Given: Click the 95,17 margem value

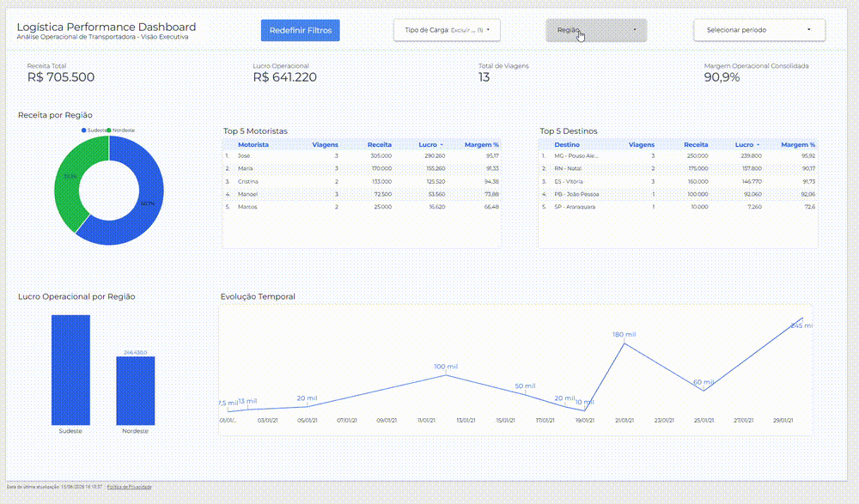Looking at the screenshot, I should point(492,156).
